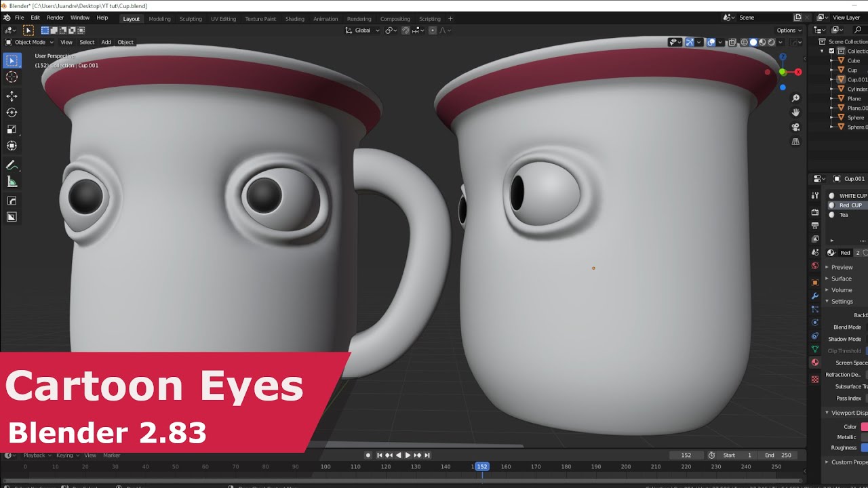Select the Rotate tool
This screenshot has height=488, width=868.
12,113
